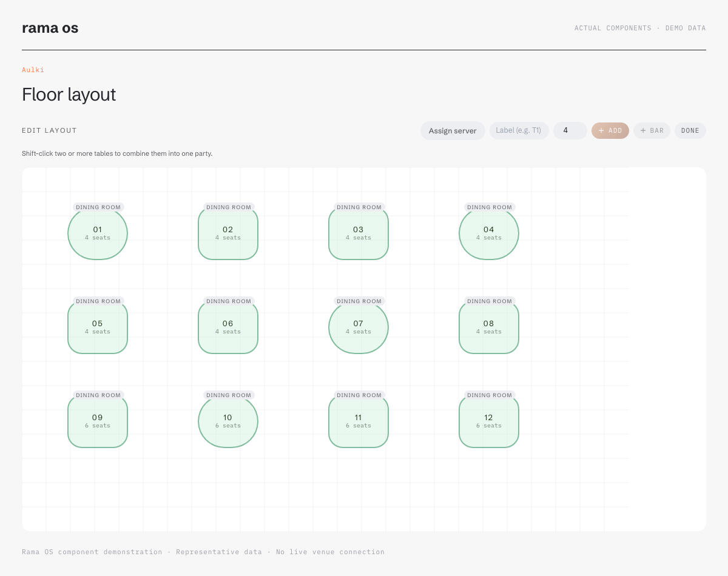Focus the Label (e.g. T1) input field

(519, 130)
